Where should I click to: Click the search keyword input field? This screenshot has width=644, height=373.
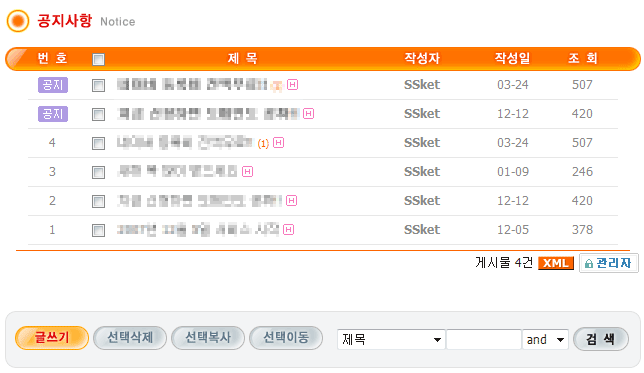[x=484, y=339]
